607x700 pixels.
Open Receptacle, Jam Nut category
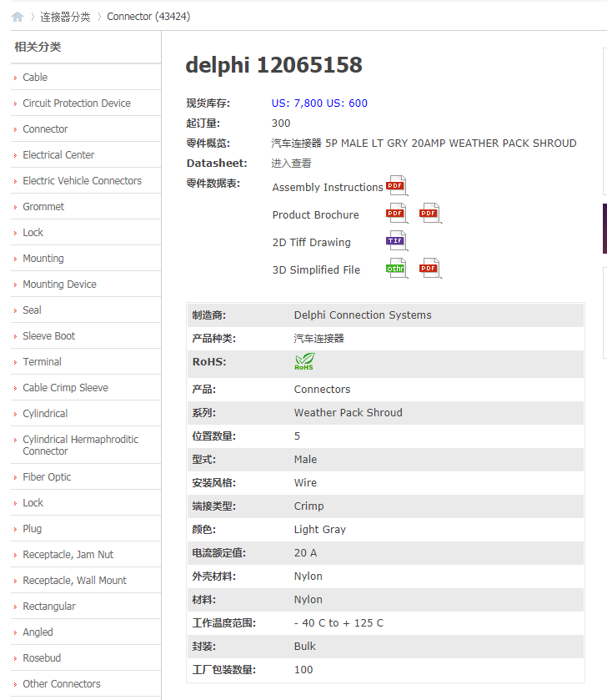point(68,555)
